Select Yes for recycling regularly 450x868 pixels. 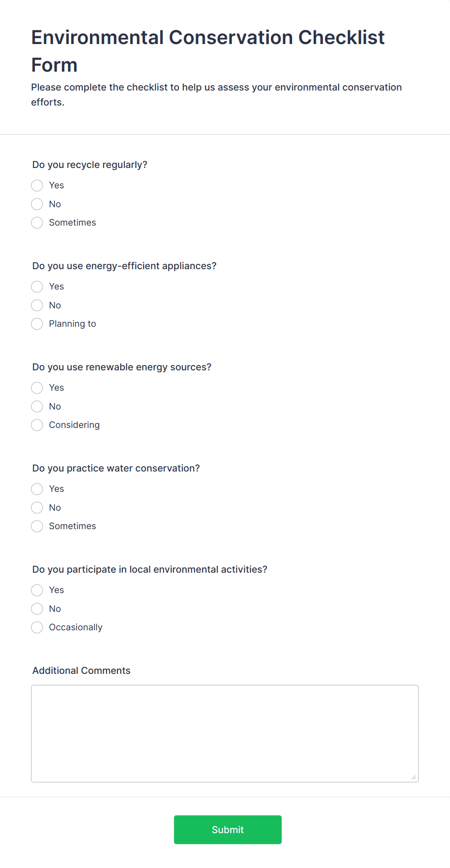[37, 185]
